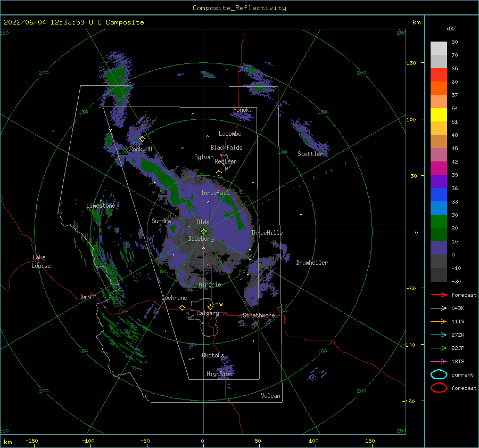Viewport: 479px width, 448px height.
Task: Click the yellow diamond marker below Cochrane
Action: 183,308
